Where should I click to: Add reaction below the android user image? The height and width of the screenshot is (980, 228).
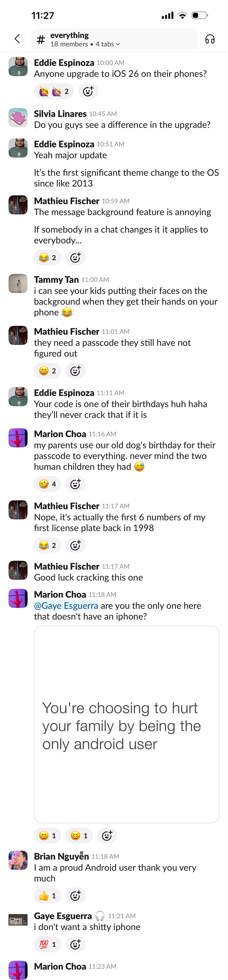pos(107,835)
